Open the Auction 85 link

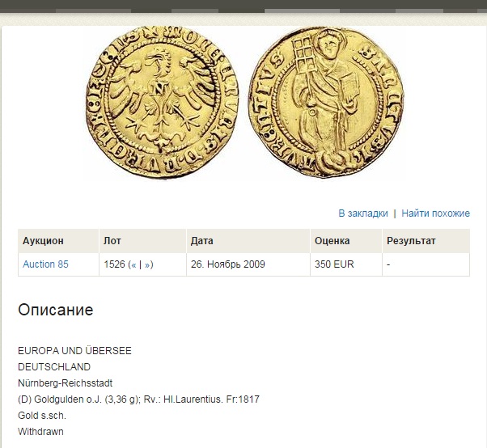45,264
